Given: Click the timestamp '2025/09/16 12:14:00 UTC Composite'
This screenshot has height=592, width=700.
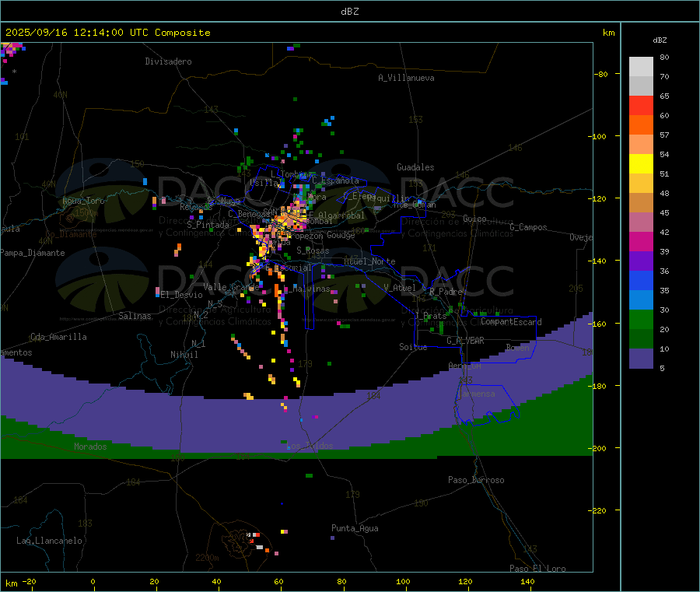Looking at the screenshot, I should tap(108, 33).
